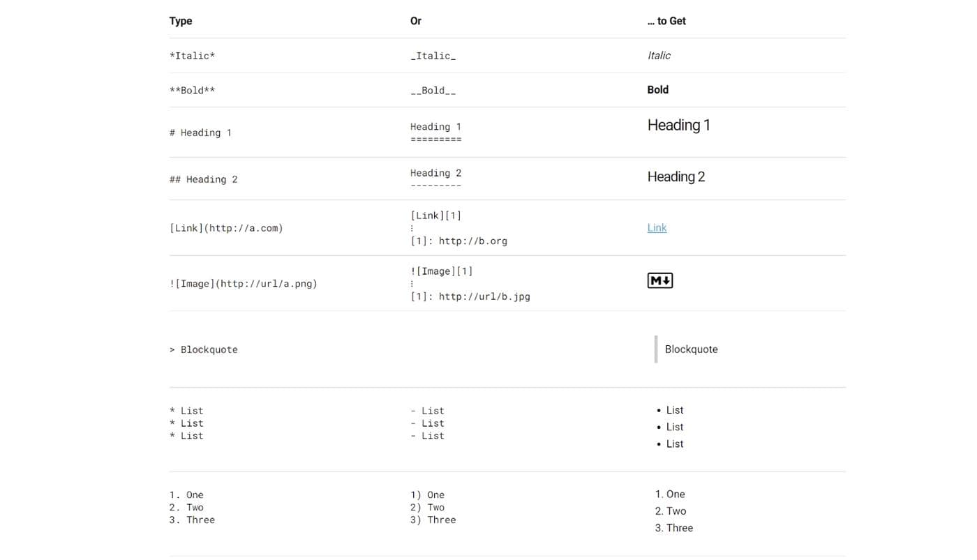The height and width of the screenshot is (560, 977).
Task: Click the "# Heading 1" code sample
Action: [x=200, y=133]
